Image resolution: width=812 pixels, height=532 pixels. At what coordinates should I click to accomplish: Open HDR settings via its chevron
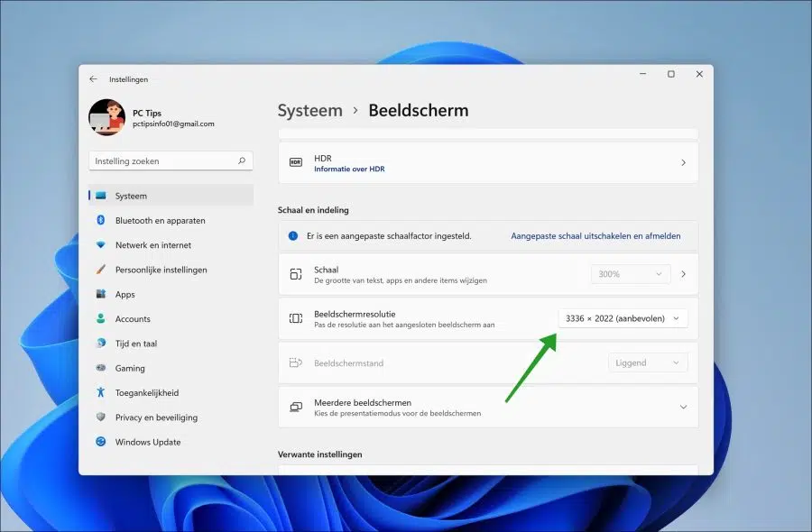coord(683,162)
